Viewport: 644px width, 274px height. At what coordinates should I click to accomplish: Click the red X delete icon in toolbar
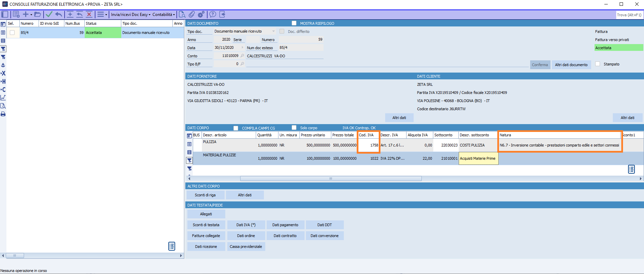click(x=89, y=14)
